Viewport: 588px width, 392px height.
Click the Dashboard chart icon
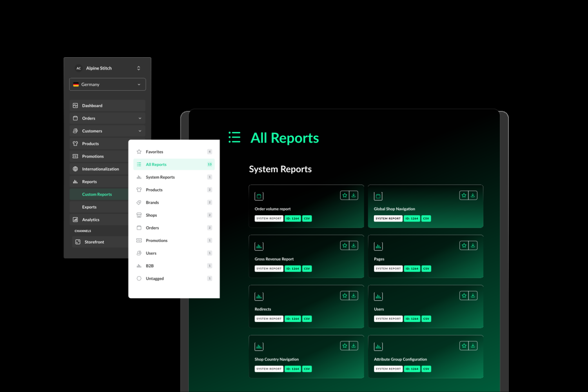coord(75,106)
